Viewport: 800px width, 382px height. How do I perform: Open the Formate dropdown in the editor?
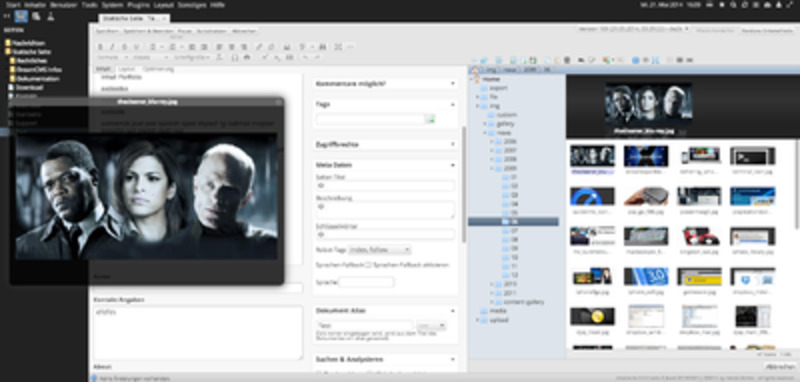(113, 57)
